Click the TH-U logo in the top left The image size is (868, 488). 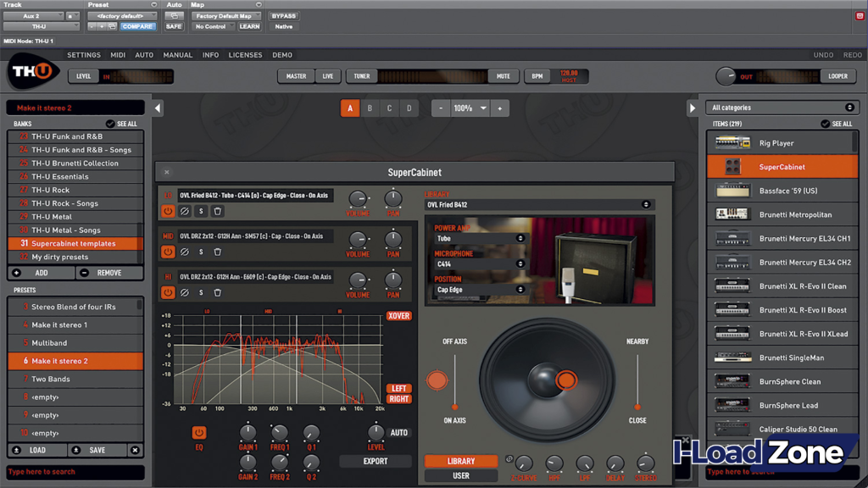32,70
